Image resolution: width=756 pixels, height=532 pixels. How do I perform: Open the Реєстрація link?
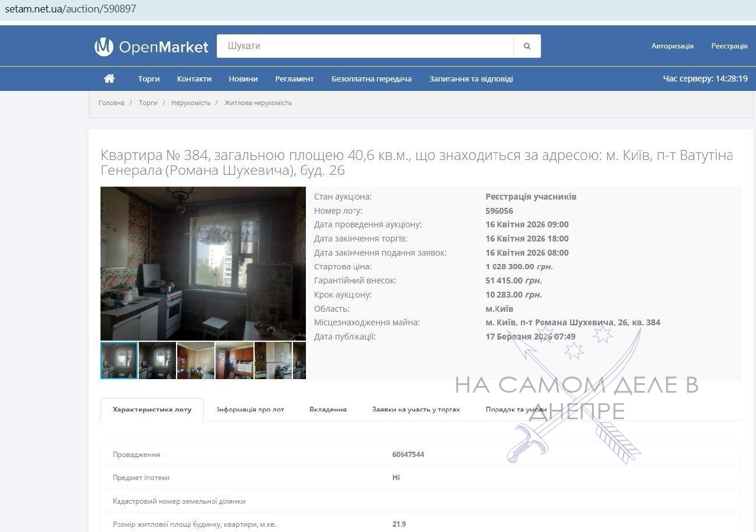(x=729, y=46)
